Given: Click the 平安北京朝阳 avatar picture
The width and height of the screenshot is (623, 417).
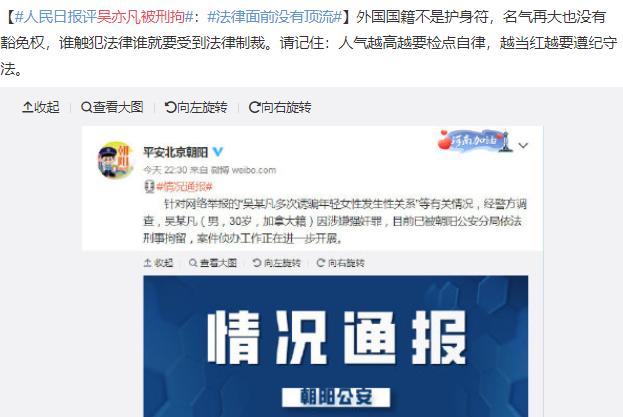Looking at the screenshot, I should (116, 160).
